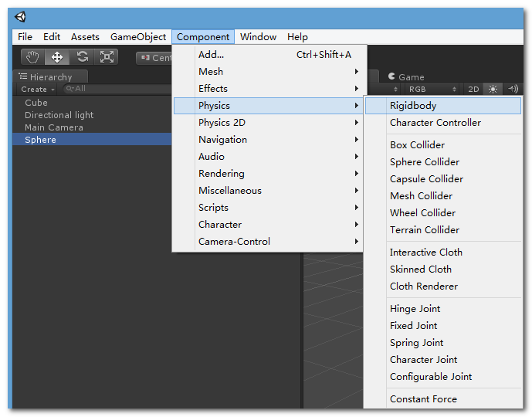Open the RGB render mode dropdown
Screen dimensions: 532x417
(432, 90)
